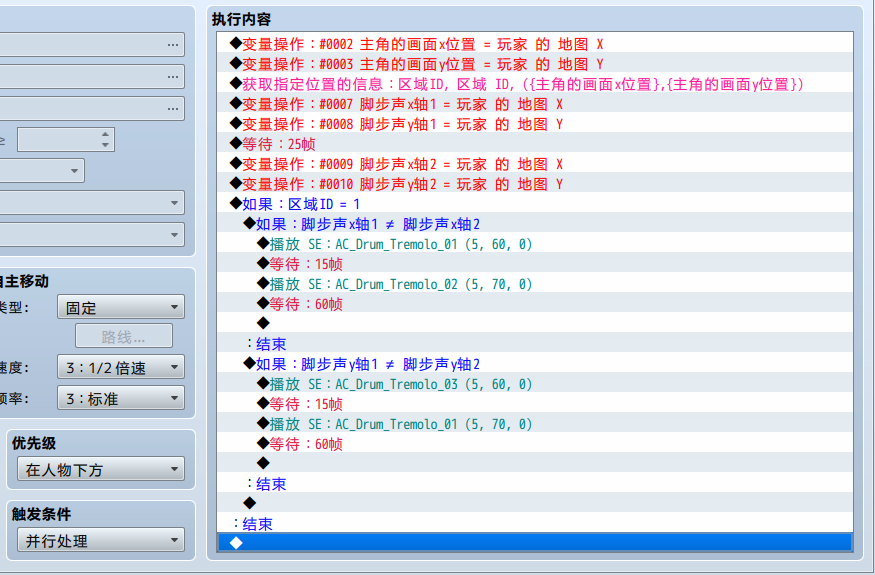Select the 如果：区域ID = 1 condition line
Image resolution: width=875 pixels, height=575 pixels.
click(535, 204)
